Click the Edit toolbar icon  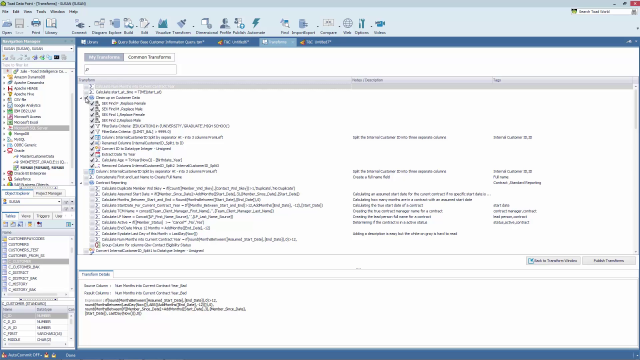point(144,25)
